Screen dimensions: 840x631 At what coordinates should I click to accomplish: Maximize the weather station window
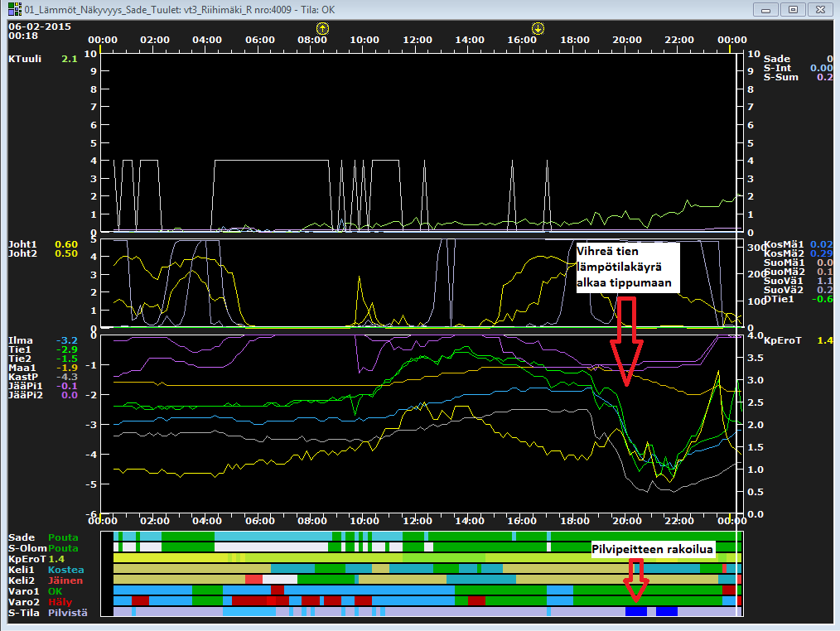point(793,10)
